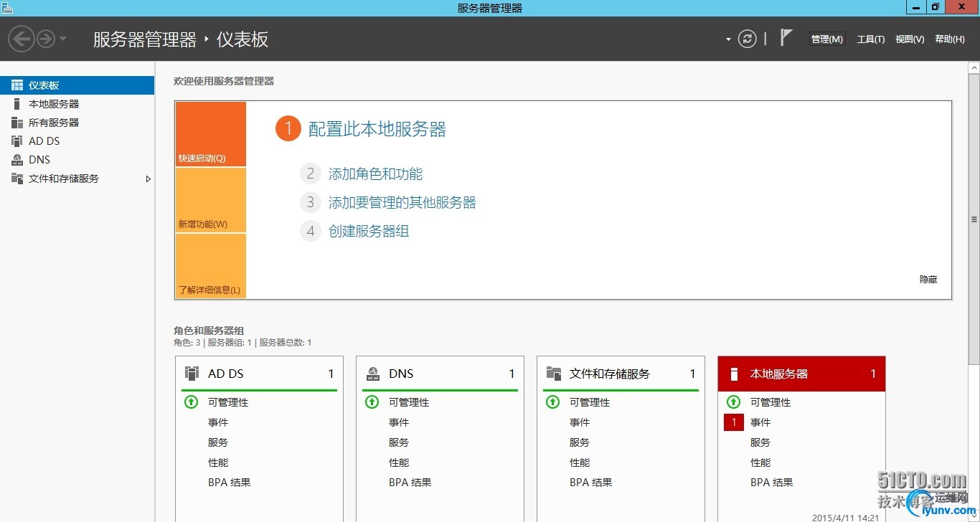Open dropdown arrow left of refresh
The height and width of the screenshot is (522, 980).
(728, 39)
